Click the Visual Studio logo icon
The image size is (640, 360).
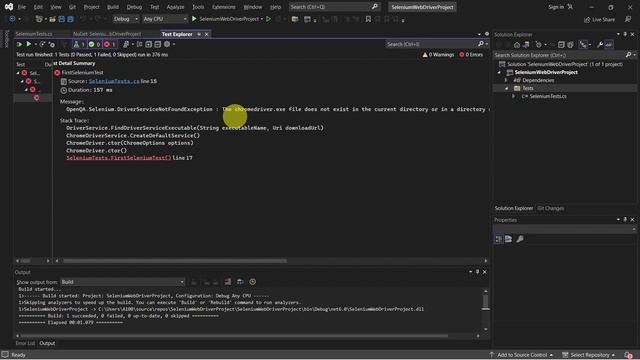tap(9, 7)
